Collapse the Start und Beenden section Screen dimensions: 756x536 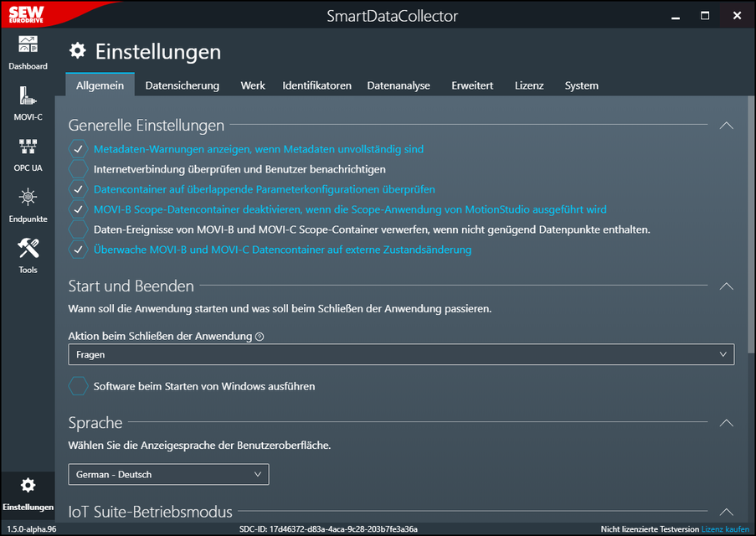(x=726, y=286)
